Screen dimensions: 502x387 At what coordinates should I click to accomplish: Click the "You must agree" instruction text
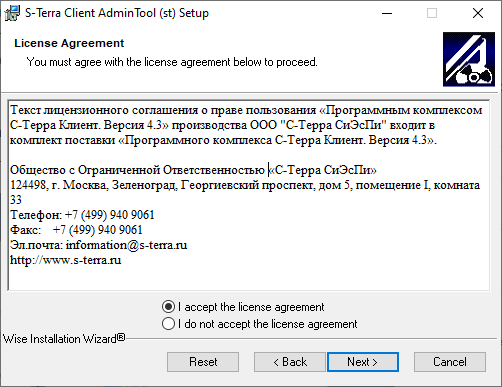172,62
